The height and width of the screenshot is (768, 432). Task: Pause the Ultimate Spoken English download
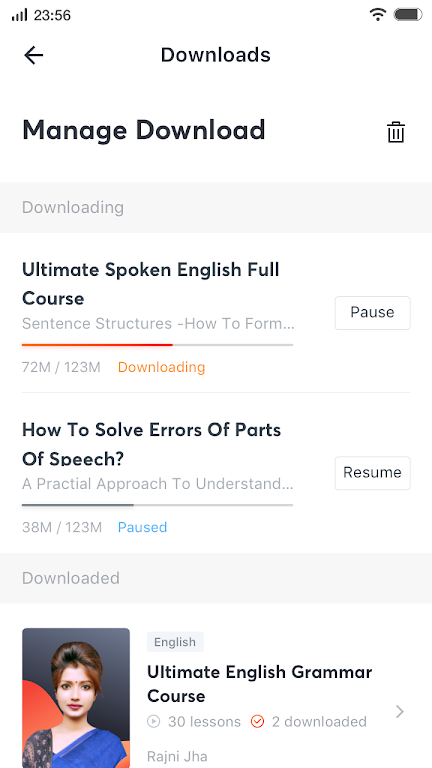click(372, 312)
